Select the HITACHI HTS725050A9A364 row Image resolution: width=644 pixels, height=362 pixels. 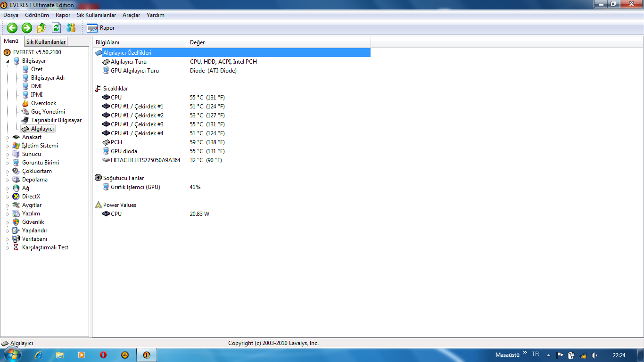(x=232, y=160)
